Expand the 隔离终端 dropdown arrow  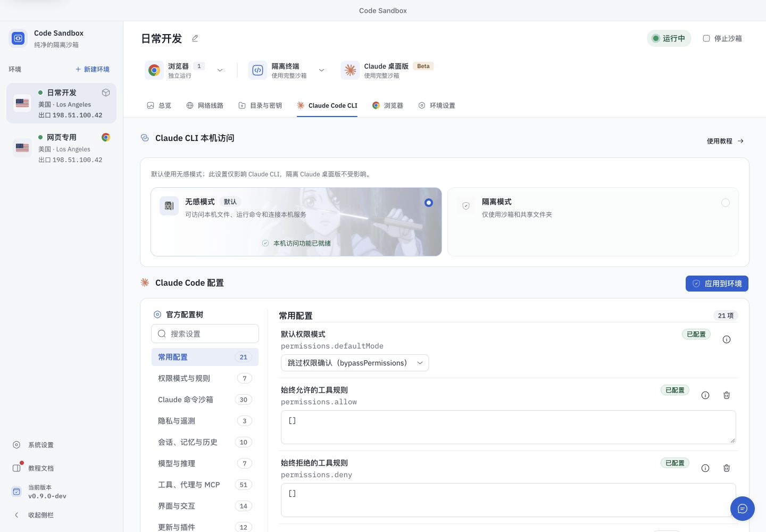pyautogui.click(x=321, y=70)
